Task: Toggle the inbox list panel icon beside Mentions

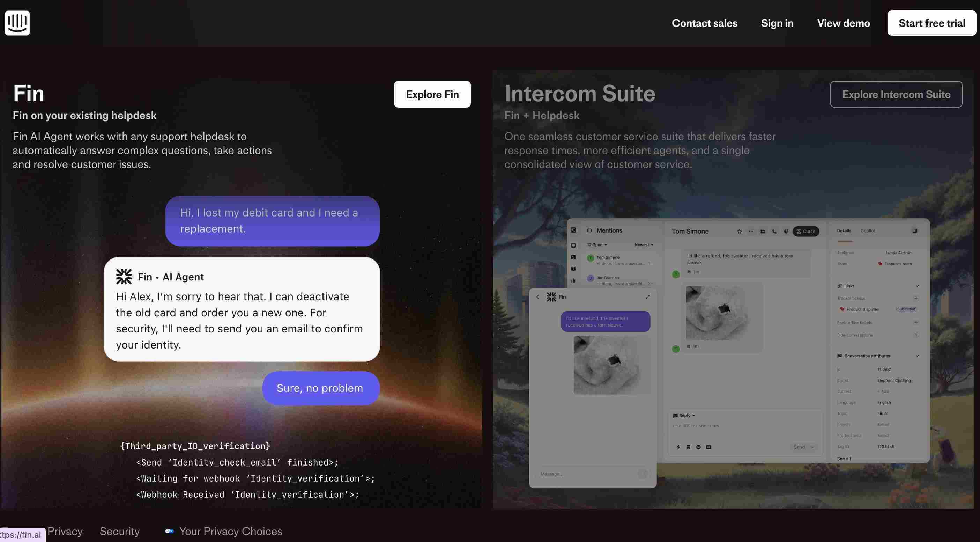Action: pos(589,230)
